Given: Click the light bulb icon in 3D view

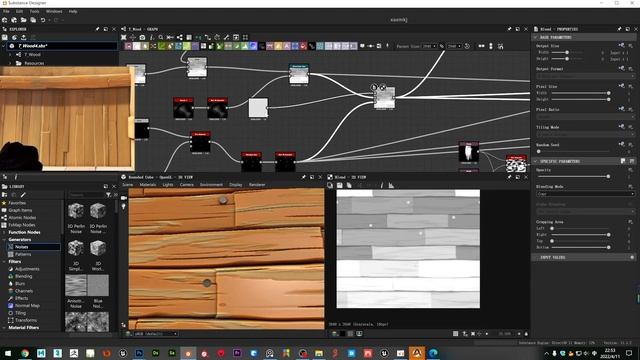Looking at the screenshot, I should (x=124, y=207).
